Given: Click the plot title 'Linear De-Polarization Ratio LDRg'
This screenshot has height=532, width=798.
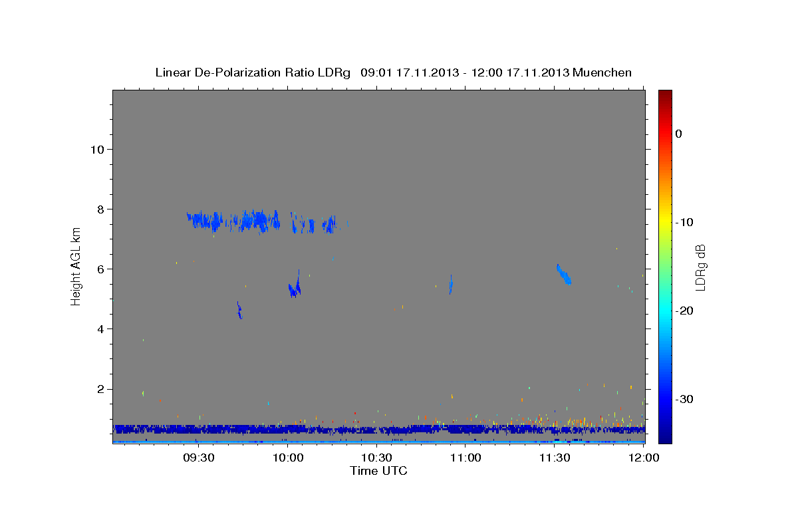Looking at the screenshot, I should tap(253, 72).
